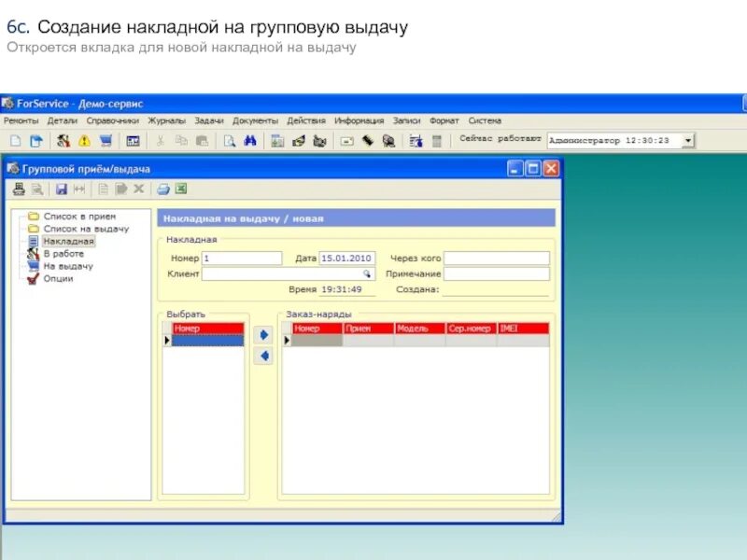
Task: Select 'На выдачу' tree item
Action: [68, 266]
